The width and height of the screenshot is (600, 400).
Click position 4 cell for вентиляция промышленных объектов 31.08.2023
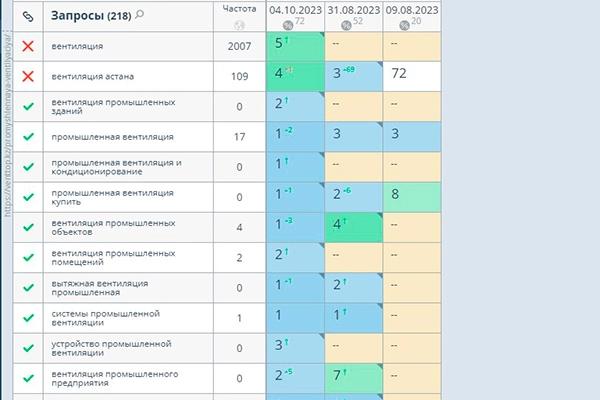coord(354,228)
